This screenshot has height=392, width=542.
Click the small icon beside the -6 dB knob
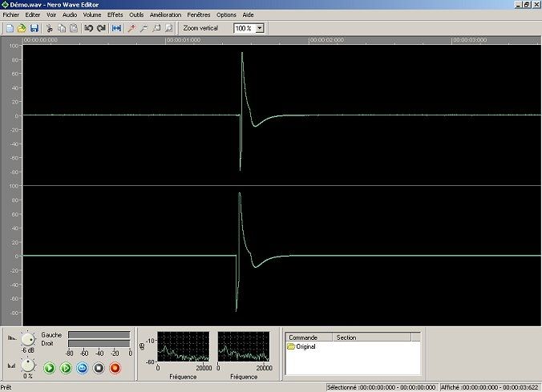tap(12, 338)
